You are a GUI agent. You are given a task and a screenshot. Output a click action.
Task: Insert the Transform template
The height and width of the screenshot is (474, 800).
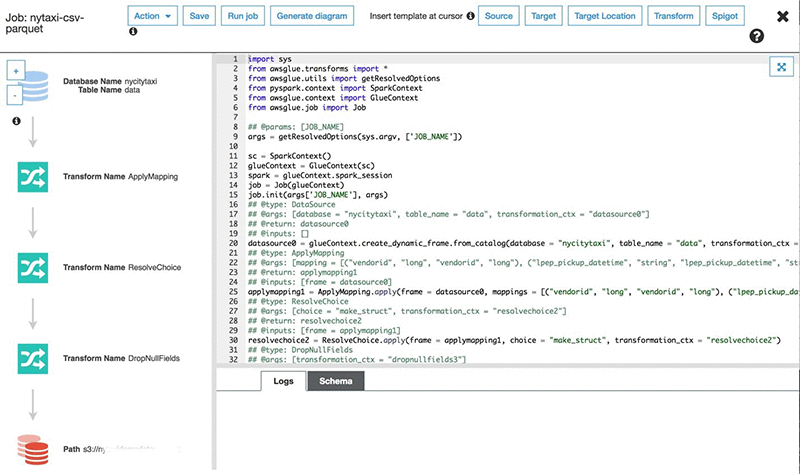coord(673,16)
